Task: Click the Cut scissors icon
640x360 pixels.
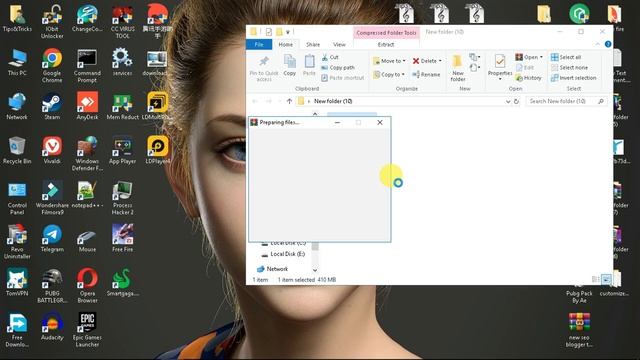Action: tap(325, 57)
